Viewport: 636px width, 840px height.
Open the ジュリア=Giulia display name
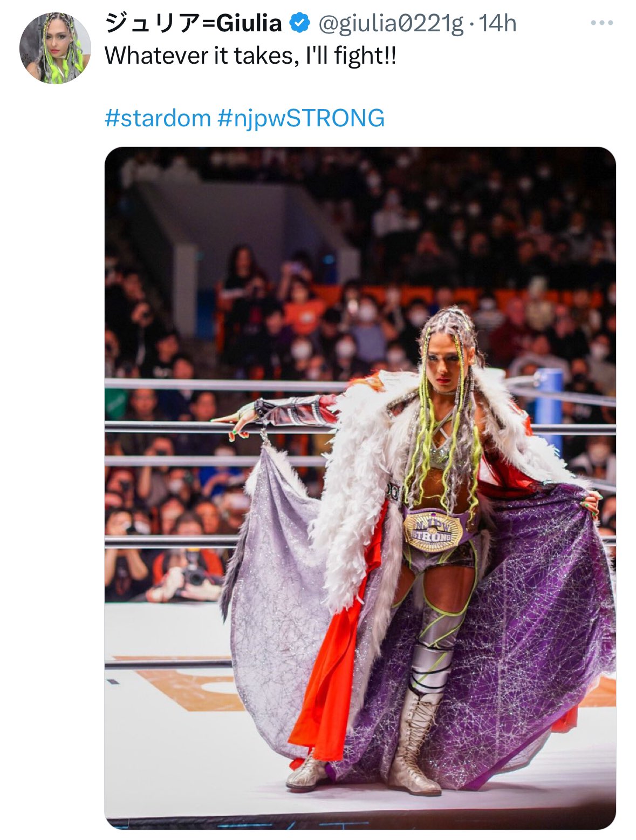click(193, 23)
